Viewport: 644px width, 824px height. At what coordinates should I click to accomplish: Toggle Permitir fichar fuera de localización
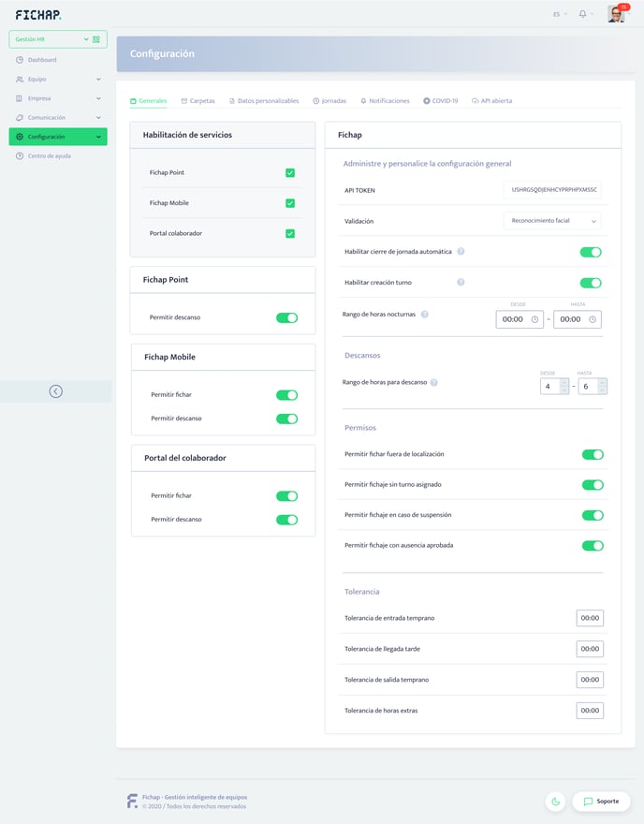[x=593, y=454]
